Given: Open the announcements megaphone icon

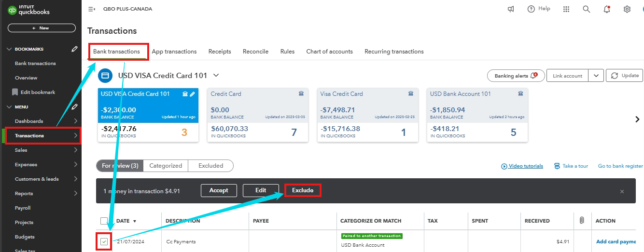Looking at the screenshot, I should click(511, 9).
